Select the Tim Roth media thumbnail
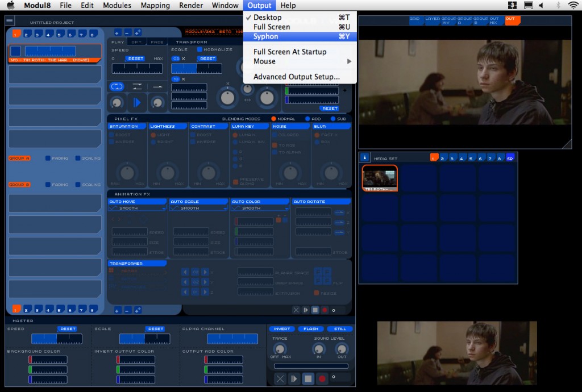The width and height of the screenshot is (582, 392). [x=380, y=178]
